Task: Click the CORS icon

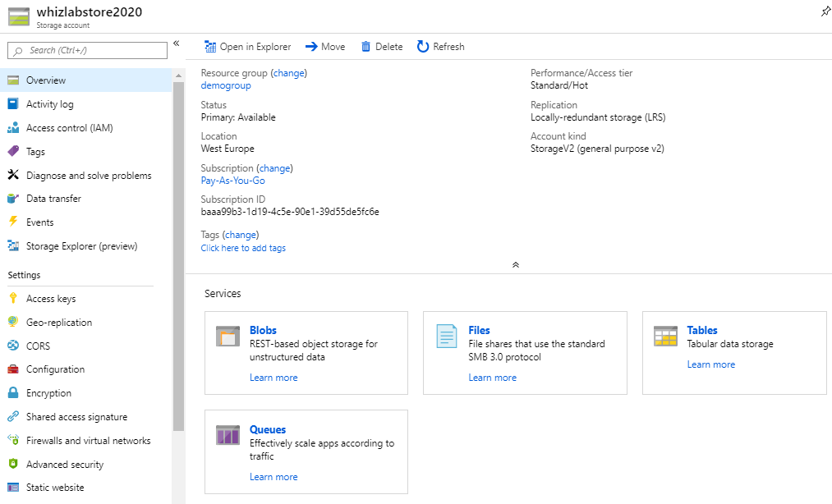Action: click(x=13, y=346)
